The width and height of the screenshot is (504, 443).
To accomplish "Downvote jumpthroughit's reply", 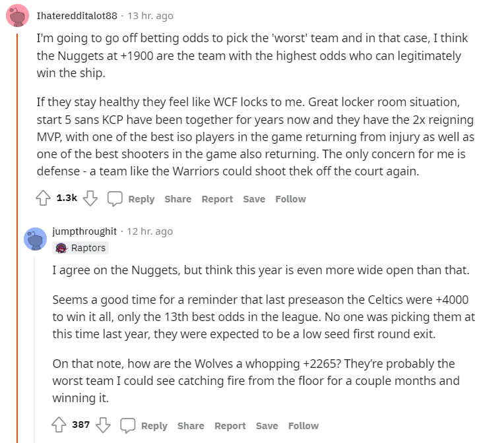I will pyautogui.click(x=103, y=425).
